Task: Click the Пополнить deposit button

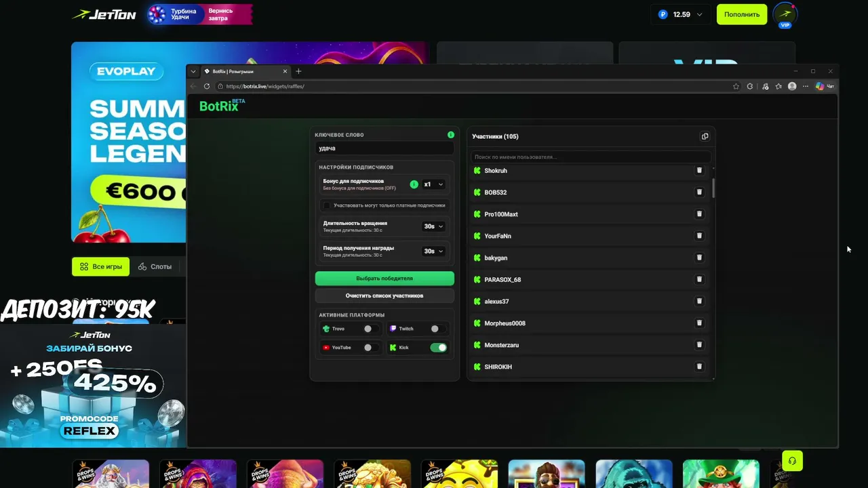Action: pos(742,14)
